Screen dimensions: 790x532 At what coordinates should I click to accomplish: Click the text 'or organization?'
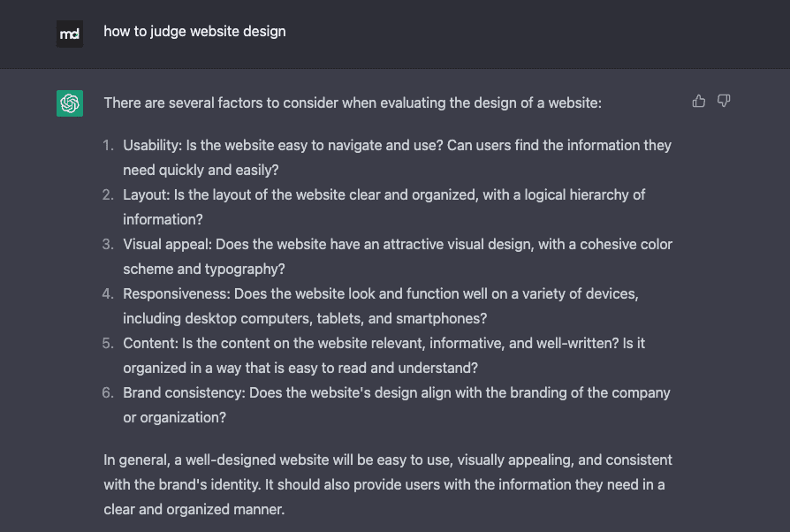pos(175,418)
